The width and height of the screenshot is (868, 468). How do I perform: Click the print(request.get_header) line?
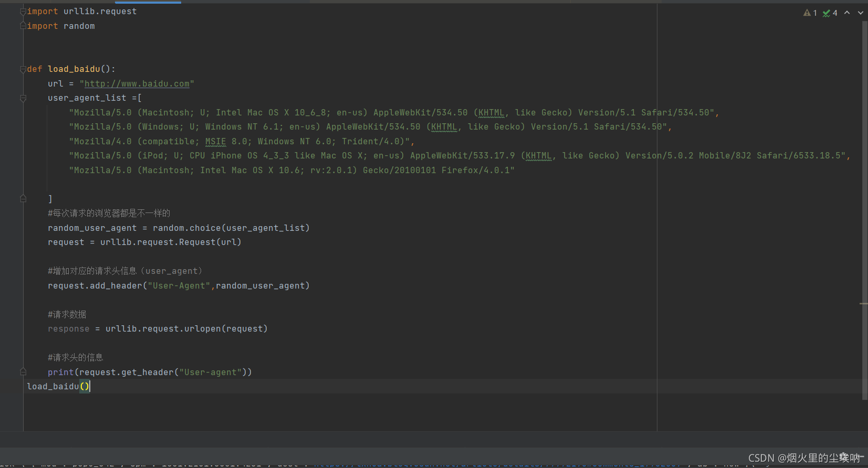pos(150,373)
